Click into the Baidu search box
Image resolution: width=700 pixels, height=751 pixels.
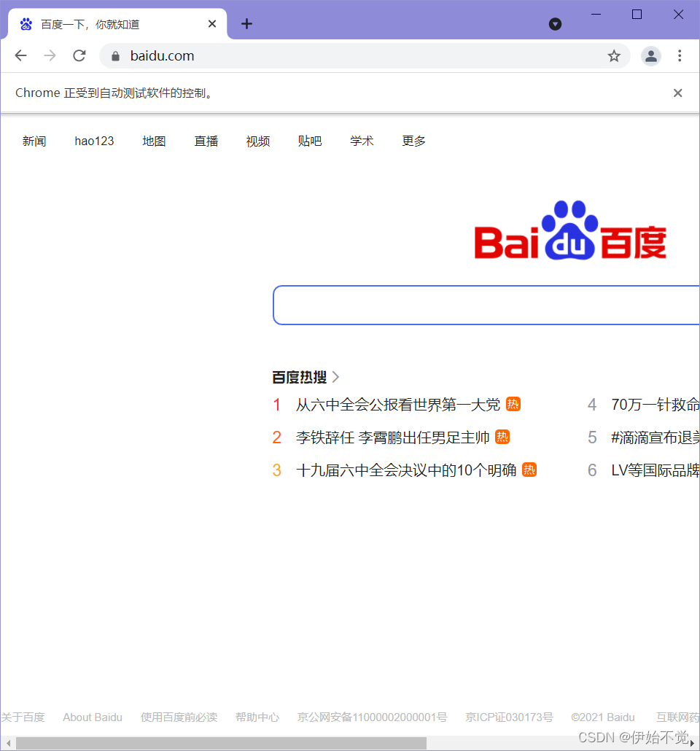[486, 305]
